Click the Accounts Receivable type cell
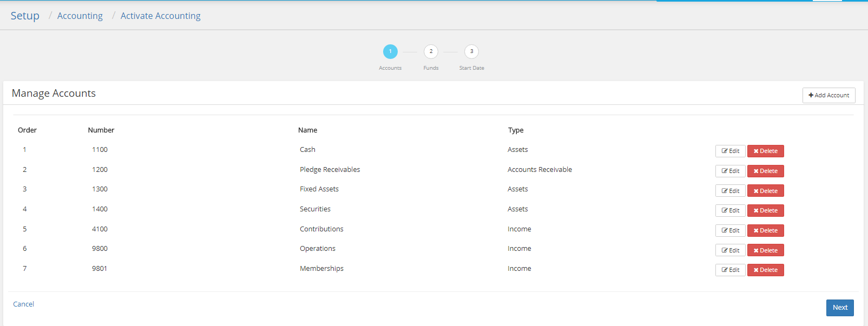The width and height of the screenshot is (868, 326). pyautogui.click(x=540, y=169)
